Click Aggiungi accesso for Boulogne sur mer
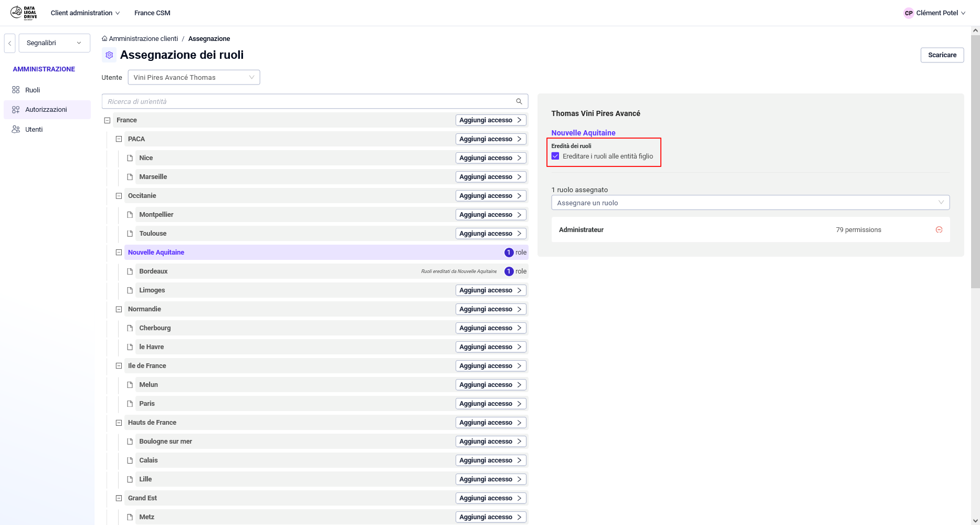 point(491,442)
